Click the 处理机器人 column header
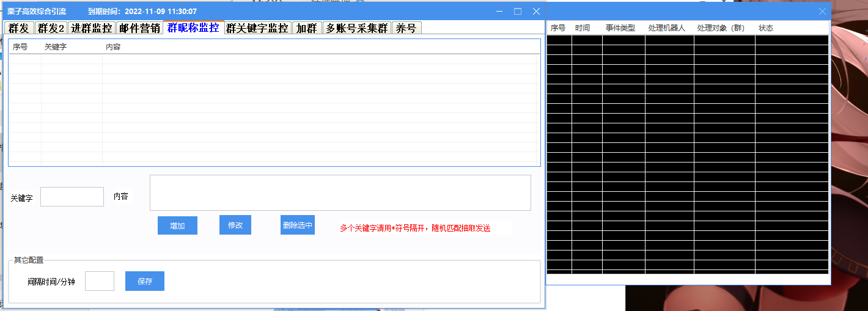The width and height of the screenshot is (868, 311). coord(667,28)
